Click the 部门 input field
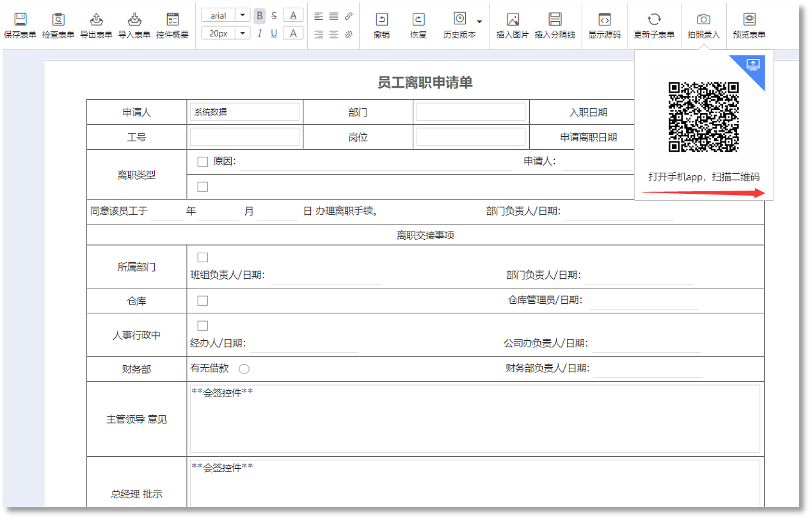Viewport: 812px width, 520px height. click(x=471, y=112)
